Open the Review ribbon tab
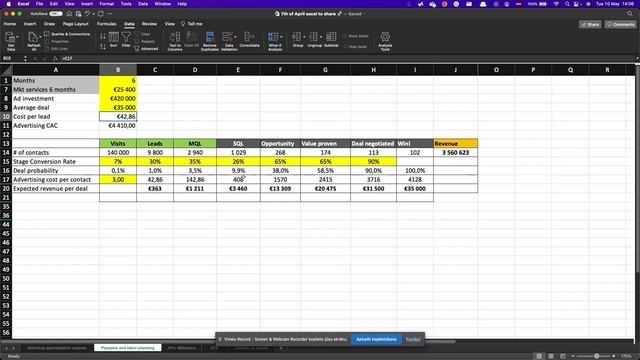This screenshot has width=640, height=360. pyautogui.click(x=149, y=24)
